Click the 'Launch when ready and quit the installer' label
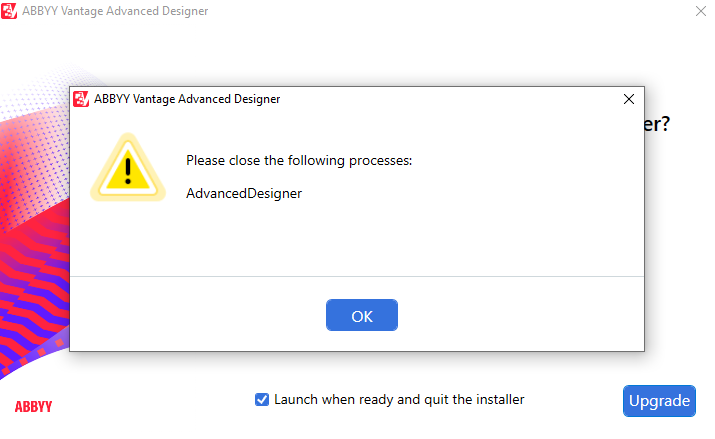715x439 pixels. coord(399,399)
